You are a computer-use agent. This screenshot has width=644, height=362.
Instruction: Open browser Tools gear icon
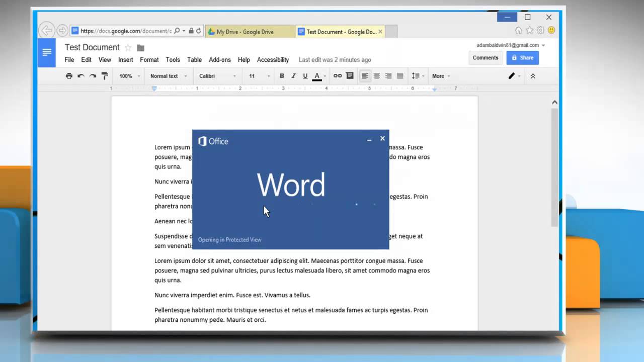click(541, 31)
